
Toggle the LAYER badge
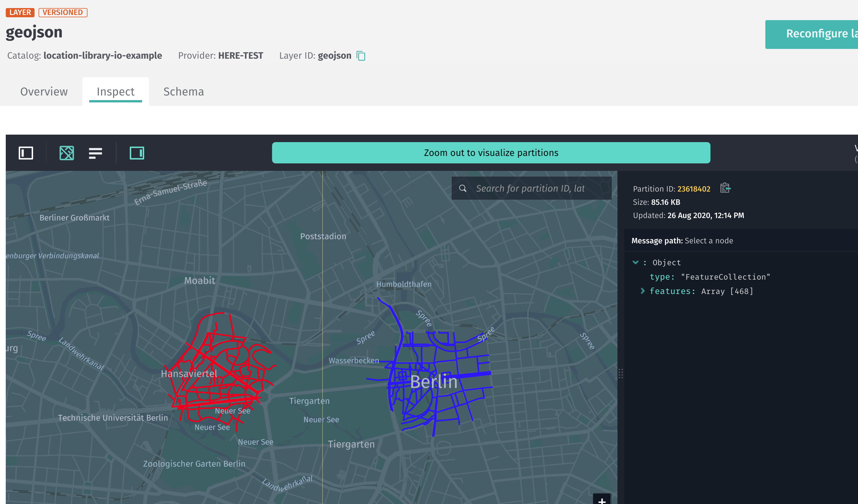pyautogui.click(x=20, y=12)
